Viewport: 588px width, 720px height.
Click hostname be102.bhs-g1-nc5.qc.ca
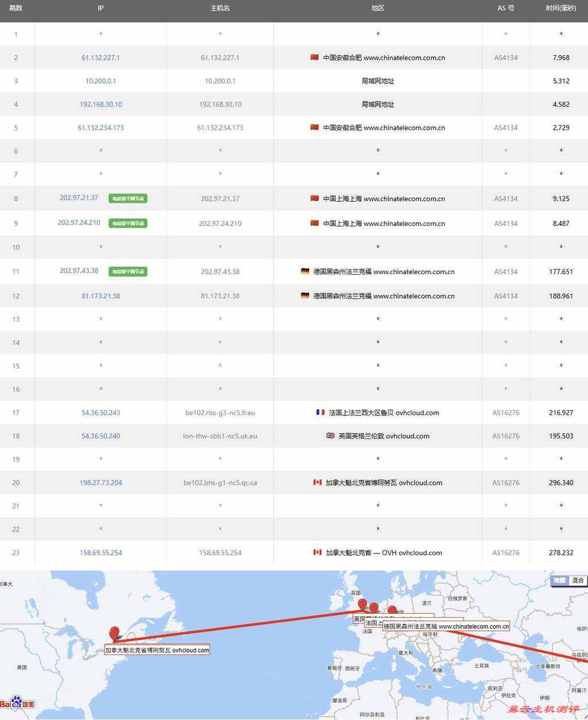tap(220, 483)
